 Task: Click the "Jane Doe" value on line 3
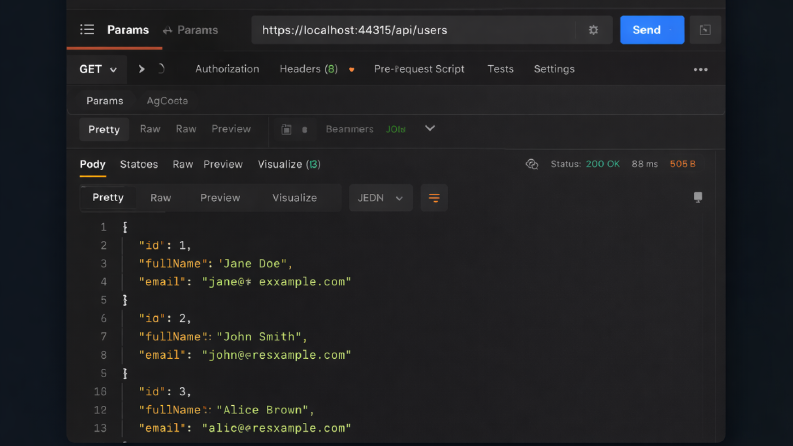click(x=252, y=263)
